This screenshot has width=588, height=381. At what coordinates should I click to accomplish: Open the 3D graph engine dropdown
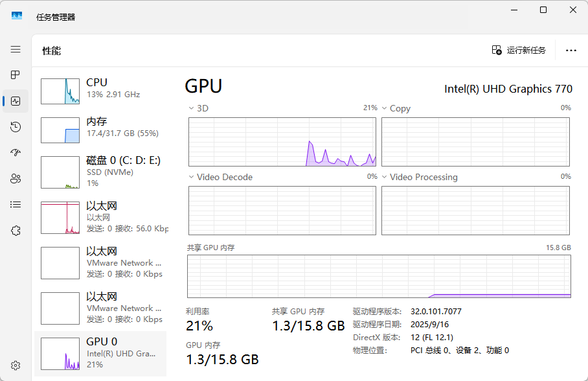[x=191, y=108]
